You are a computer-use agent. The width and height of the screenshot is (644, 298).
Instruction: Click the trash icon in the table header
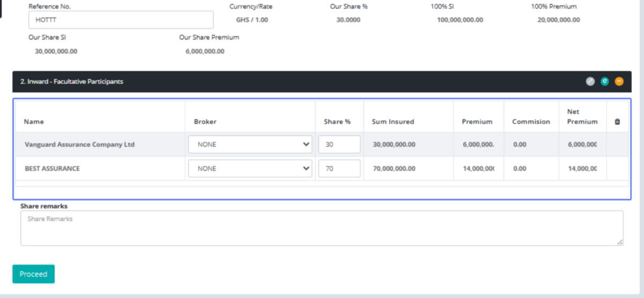617,122
